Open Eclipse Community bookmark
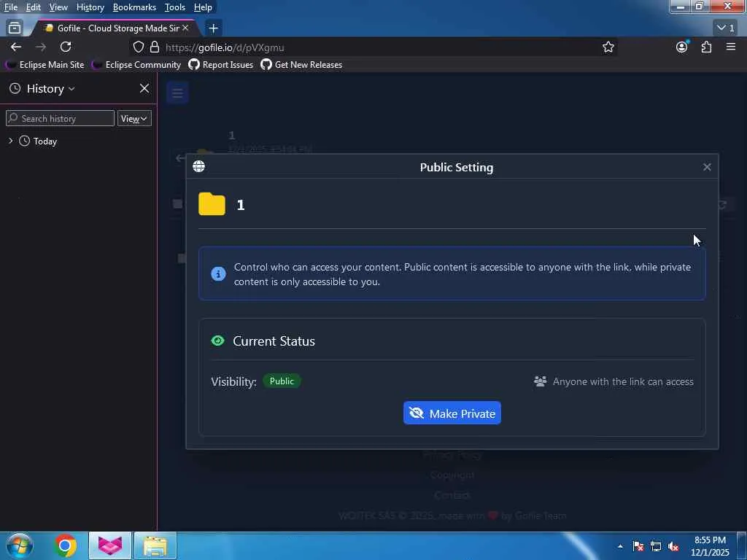The width and height of the screenshot is (747, 560). pyautogui.click(x=136, y=65)
